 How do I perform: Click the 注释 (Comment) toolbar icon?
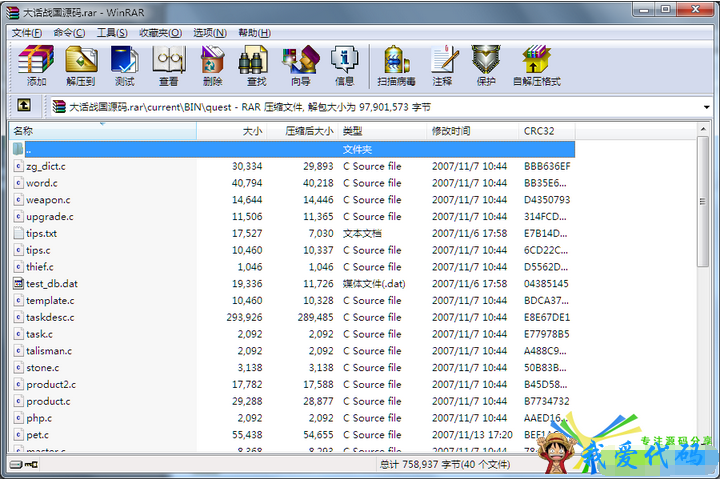(444, 60)
